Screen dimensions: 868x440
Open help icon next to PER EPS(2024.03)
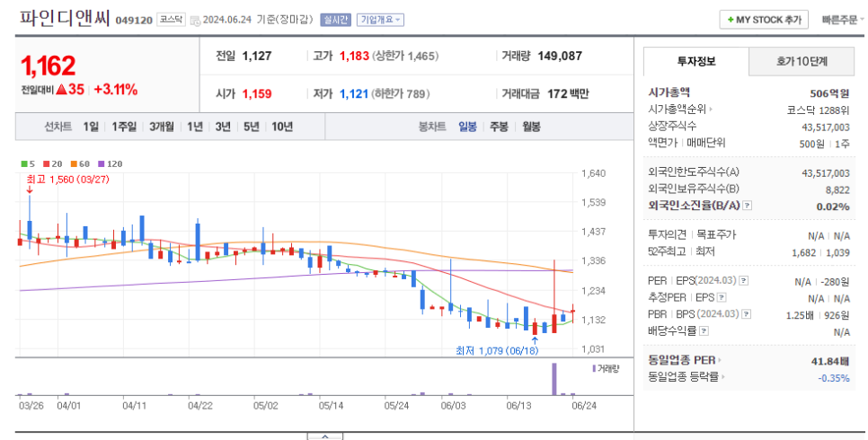coord(743,280)
